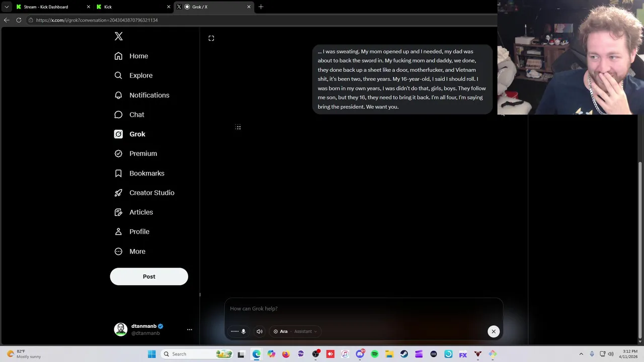Click the site info lock icon
Screen dimensions: 644x362
click(x=31, y=20)
